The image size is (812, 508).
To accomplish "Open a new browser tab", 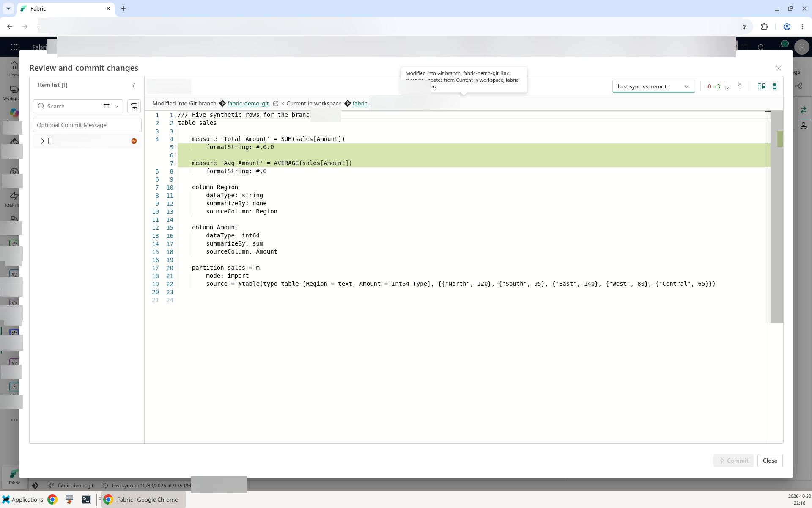I will 123,8.
